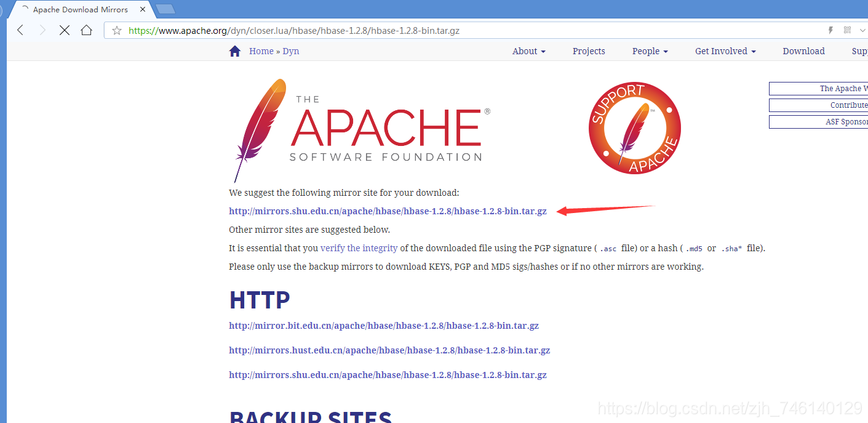Click the suggested mirrors.shu.edu.cn download link
The height and width of the screenshot is (423, 868).
(388, 211)
